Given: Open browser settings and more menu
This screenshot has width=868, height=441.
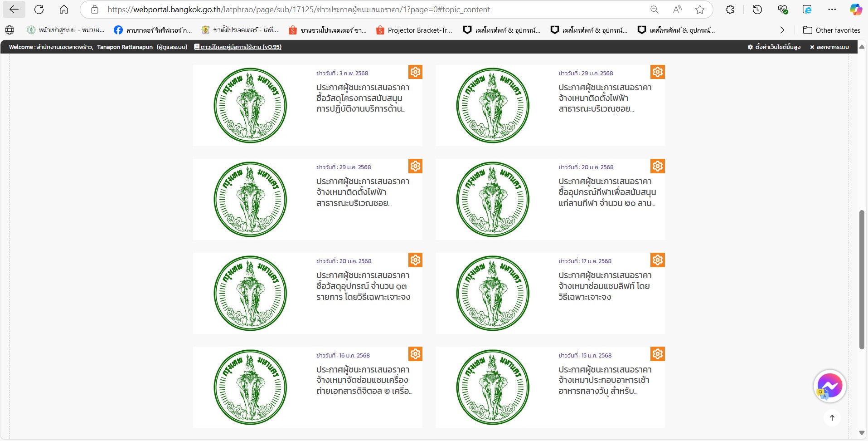Looking at the screenshot, I should click(x=832, y=10).
